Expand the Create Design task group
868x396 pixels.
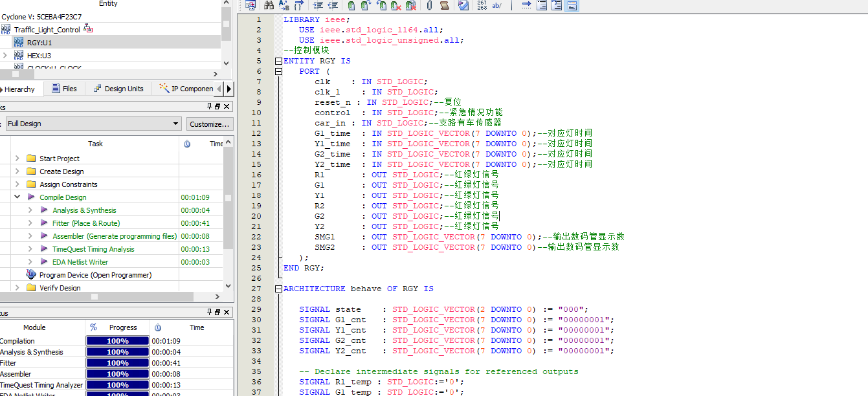pos(17,171)
